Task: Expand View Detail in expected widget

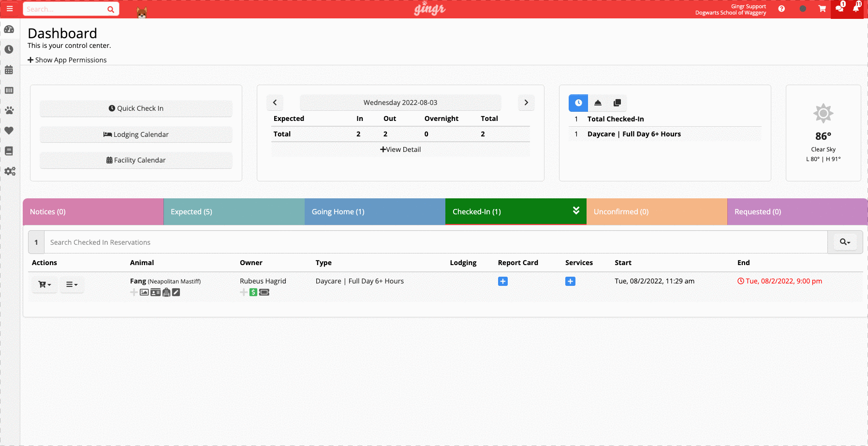Action: (x=400, y=149)
